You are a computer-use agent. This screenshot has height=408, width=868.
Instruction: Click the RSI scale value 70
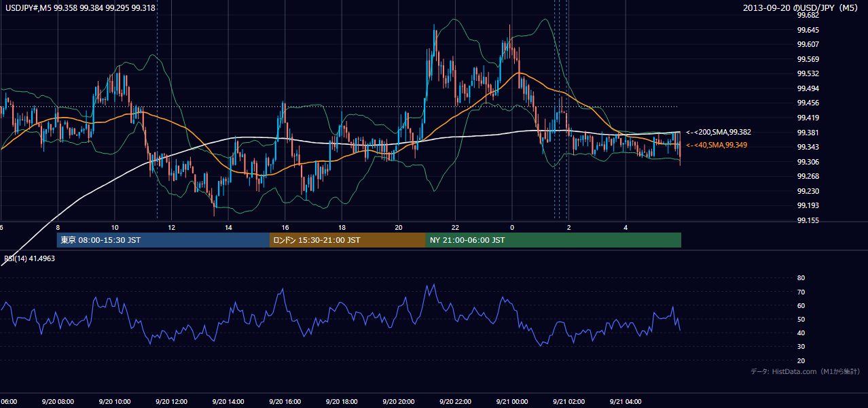tap(801, 292)
